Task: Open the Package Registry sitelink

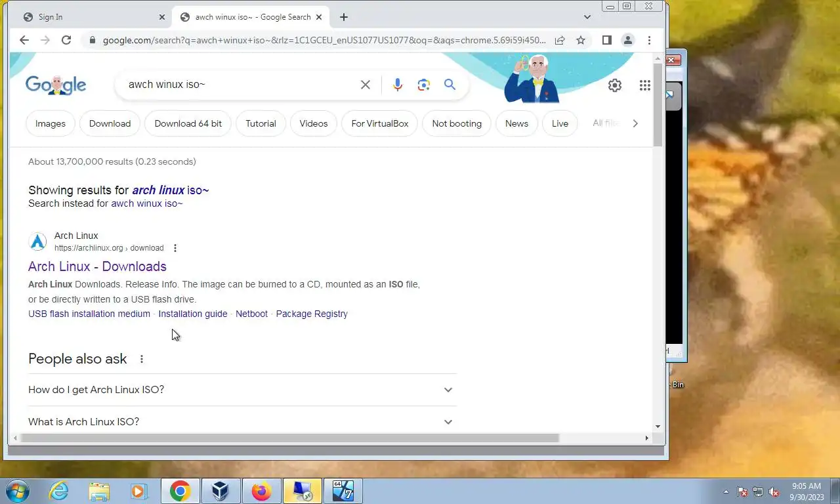Action: click(312, 314)
